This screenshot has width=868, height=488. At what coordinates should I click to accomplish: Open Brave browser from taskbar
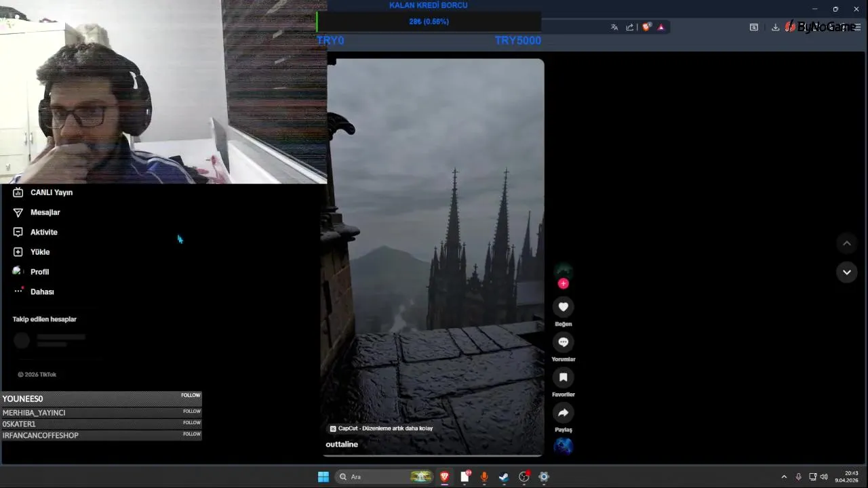tap(445, 477)
